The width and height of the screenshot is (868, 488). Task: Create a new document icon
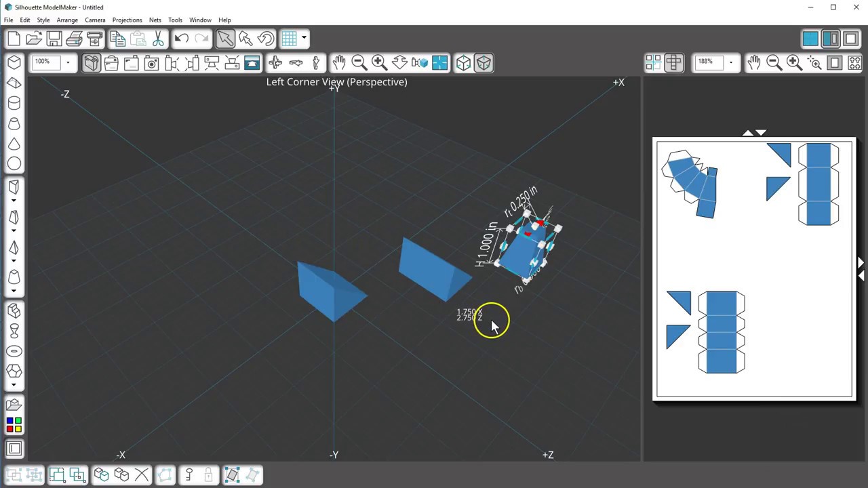click(14, 39)
